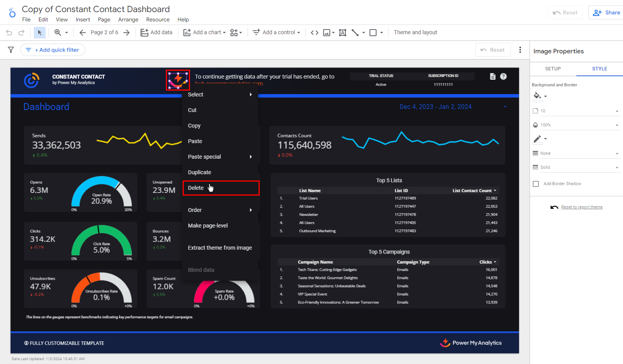Go to next page arrow
623x364 pixels.
point(127,33)
